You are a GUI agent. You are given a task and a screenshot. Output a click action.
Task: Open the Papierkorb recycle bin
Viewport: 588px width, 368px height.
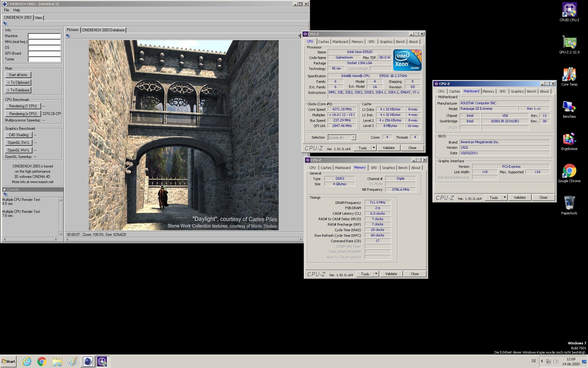(569, 206)
